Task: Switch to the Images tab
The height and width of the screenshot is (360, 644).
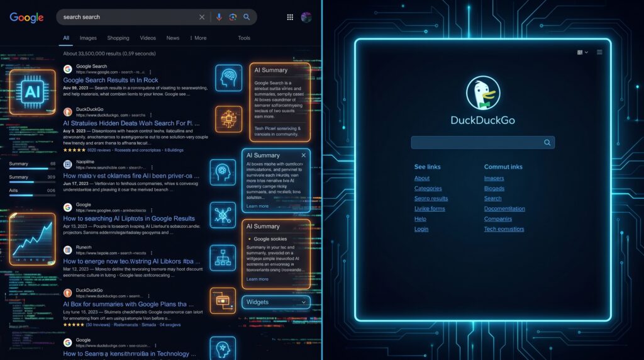Action: pos(88,38)
